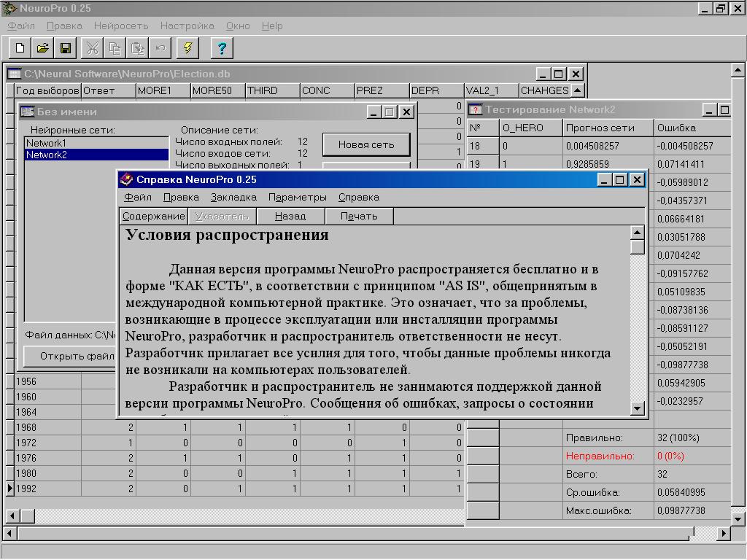Click the Печать button in help
The height and width of the screenshot is (560, 747).
click(x=359, y=216)
